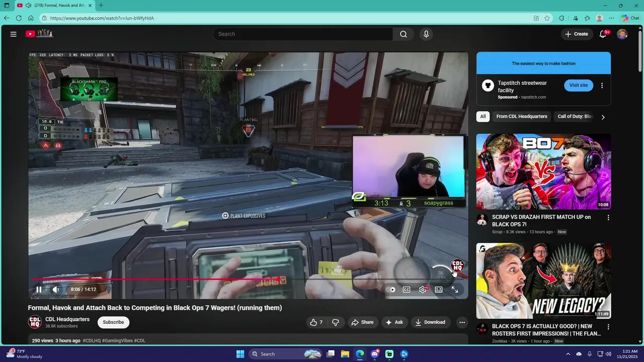Open browser extensions icon
This screenshot has height=362, width=644.
pyautogui.click(x=561, y=18)
